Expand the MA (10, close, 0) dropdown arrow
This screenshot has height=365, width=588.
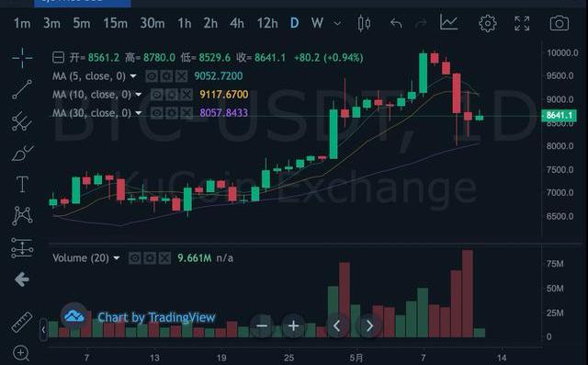pos(139,95)
